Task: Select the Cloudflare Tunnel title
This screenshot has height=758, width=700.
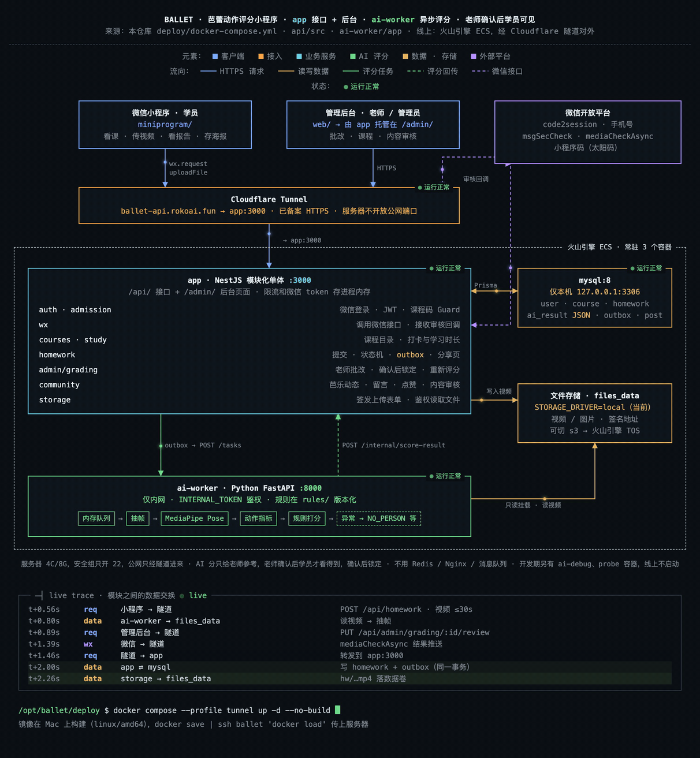Action: coord(269,199)
